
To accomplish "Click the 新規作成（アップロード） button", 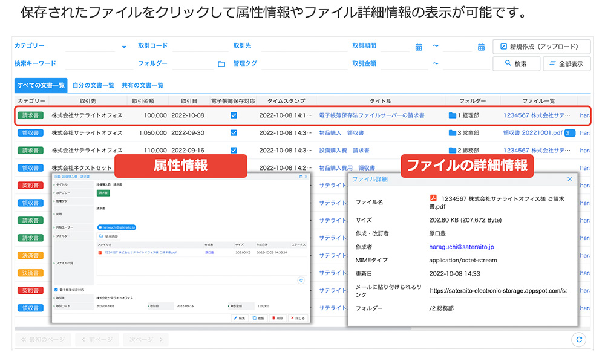I will click(x=541, y=47).
